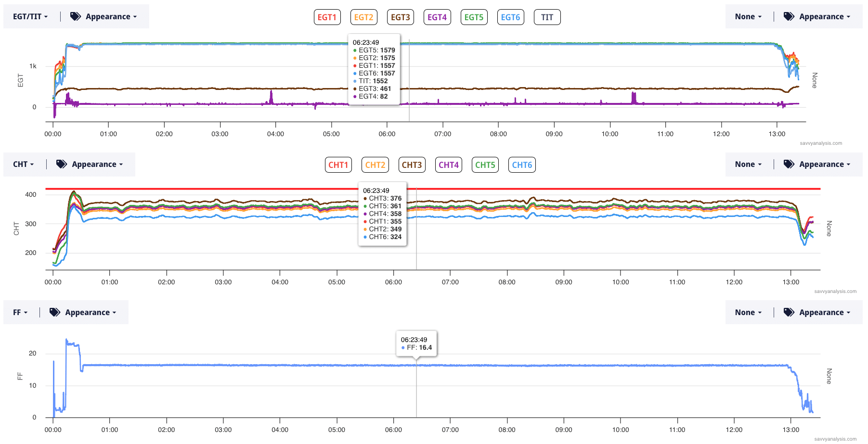Expand the CHT series selector dropdown

(23, 164)
